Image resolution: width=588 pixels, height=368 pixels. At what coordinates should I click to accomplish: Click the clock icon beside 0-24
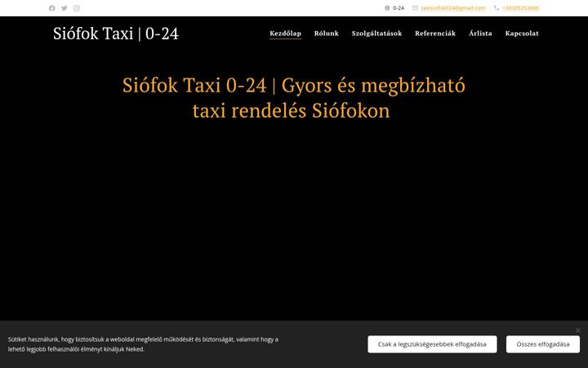[387, 8]
